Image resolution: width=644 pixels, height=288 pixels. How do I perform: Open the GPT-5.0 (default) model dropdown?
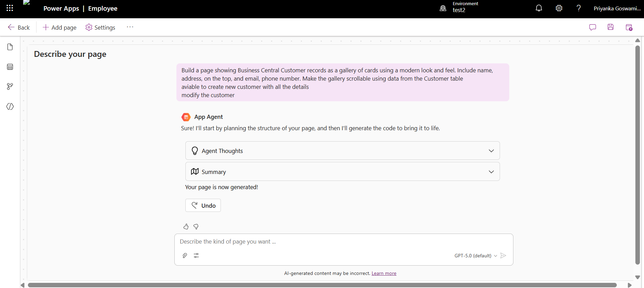[476, 256]
